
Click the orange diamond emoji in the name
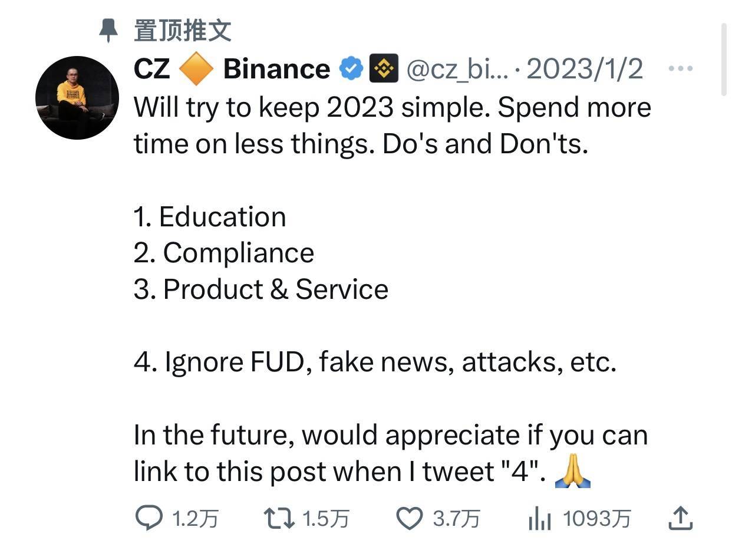pyautogui.click(x=196, y=70)
